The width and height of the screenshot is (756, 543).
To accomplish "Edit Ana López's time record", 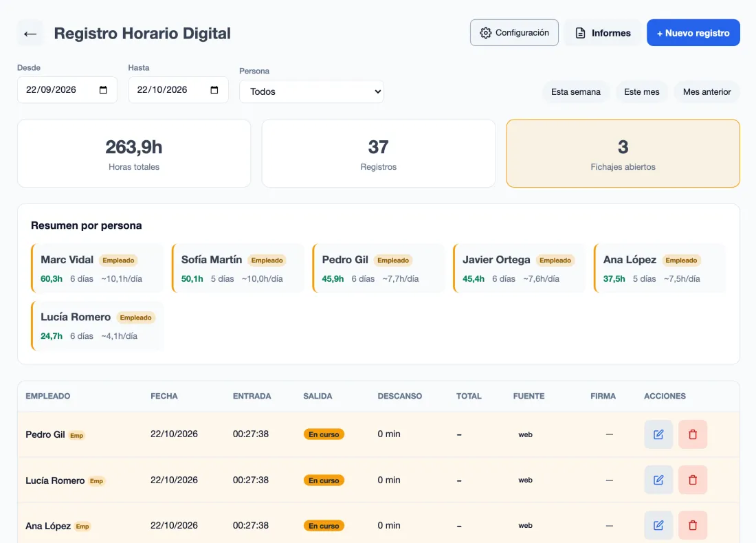I will click(x=658, y=525).
